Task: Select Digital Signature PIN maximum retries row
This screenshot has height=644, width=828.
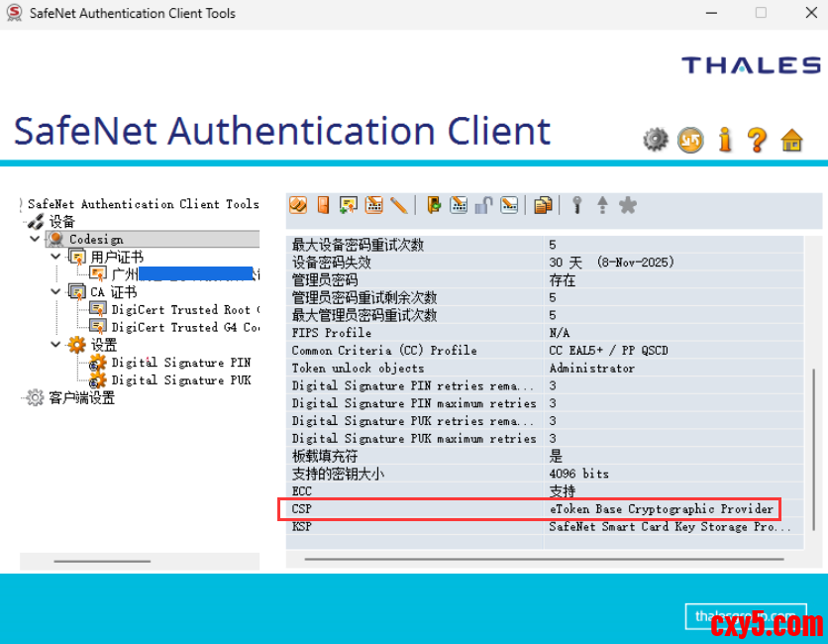Action: (x=545, y=403)
